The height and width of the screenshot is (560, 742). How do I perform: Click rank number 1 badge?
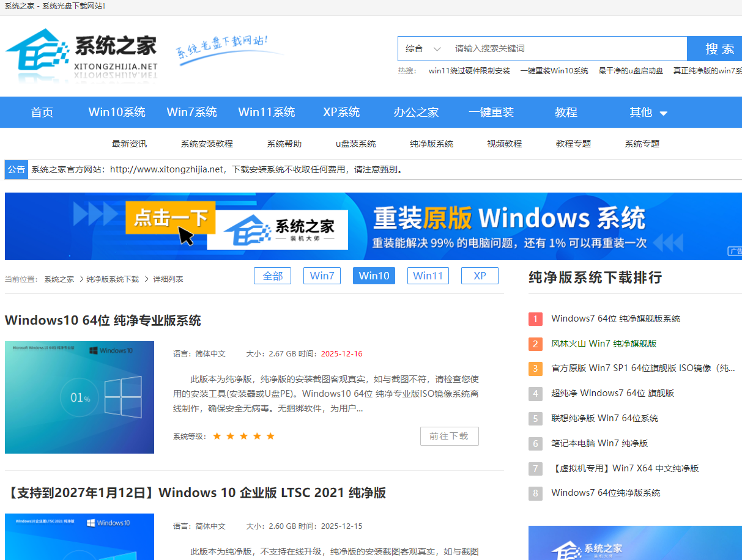535,319
